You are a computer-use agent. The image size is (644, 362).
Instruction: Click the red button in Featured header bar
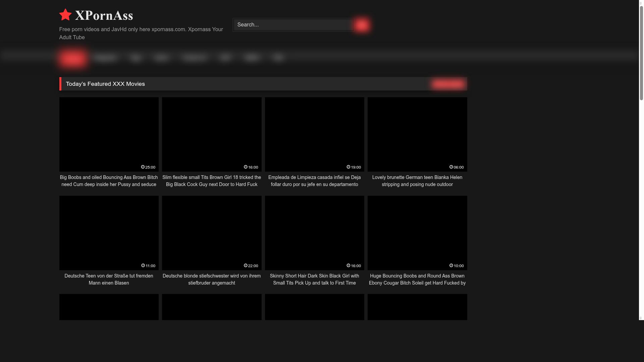[448, 84]
